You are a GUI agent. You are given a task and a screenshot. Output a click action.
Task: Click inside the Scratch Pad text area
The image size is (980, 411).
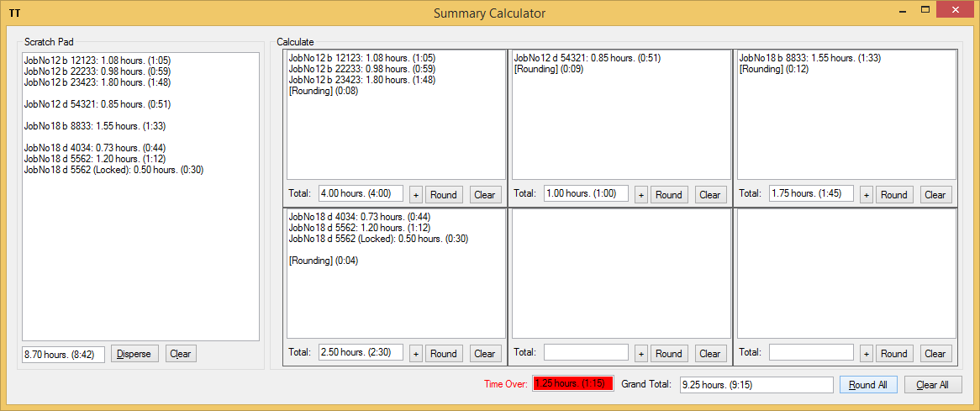click(x=140, y=252)
